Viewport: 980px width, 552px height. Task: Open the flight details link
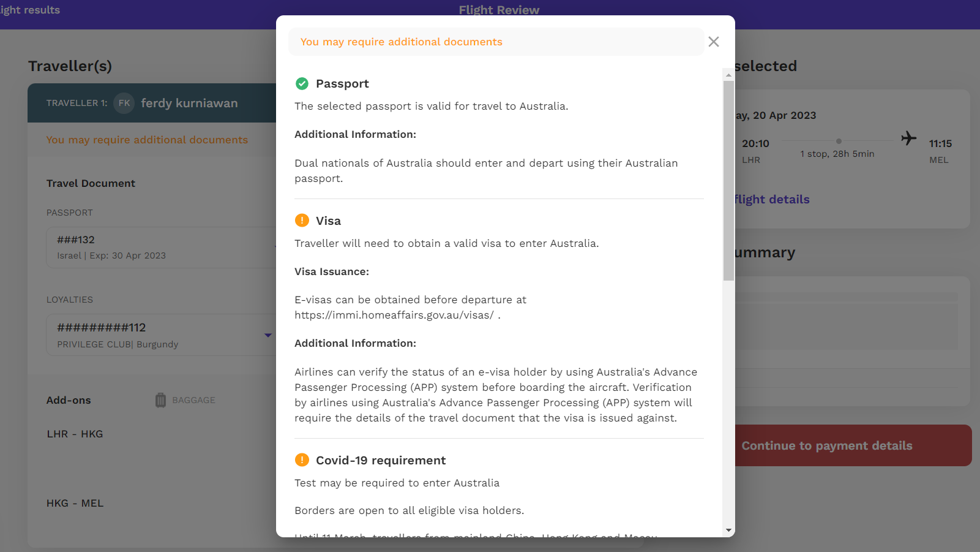tap(771, 199)
